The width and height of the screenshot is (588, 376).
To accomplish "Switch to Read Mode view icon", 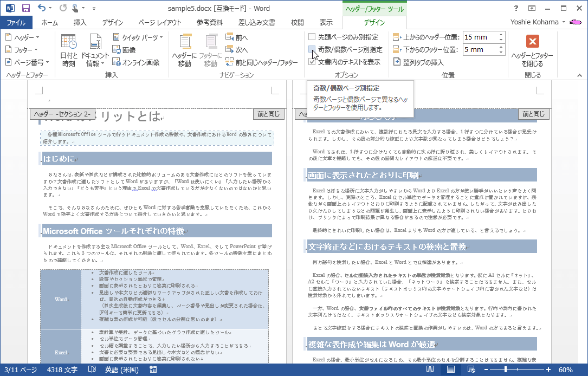I will (x=430, y=369).
